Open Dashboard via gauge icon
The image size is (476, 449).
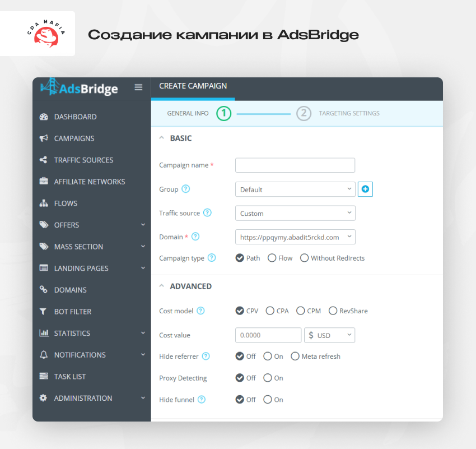click(44, 117)
